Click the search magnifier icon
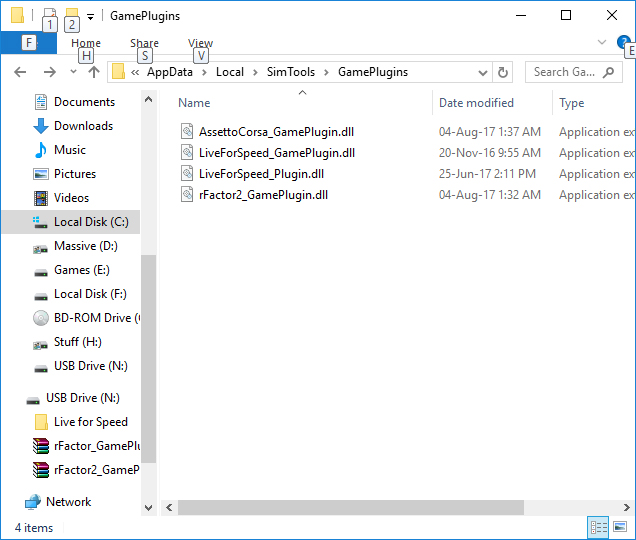The width and height of the screenshot is (636, 540). (608, 72)
